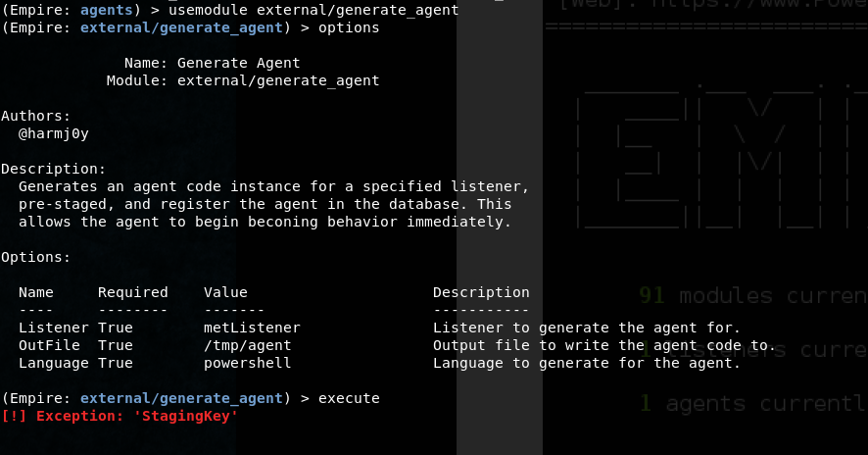Viewport: 868px width, 455px height.
Task: Select the 'usemodule external/generate_agent' command text
Action: click(x=313, y=10)
